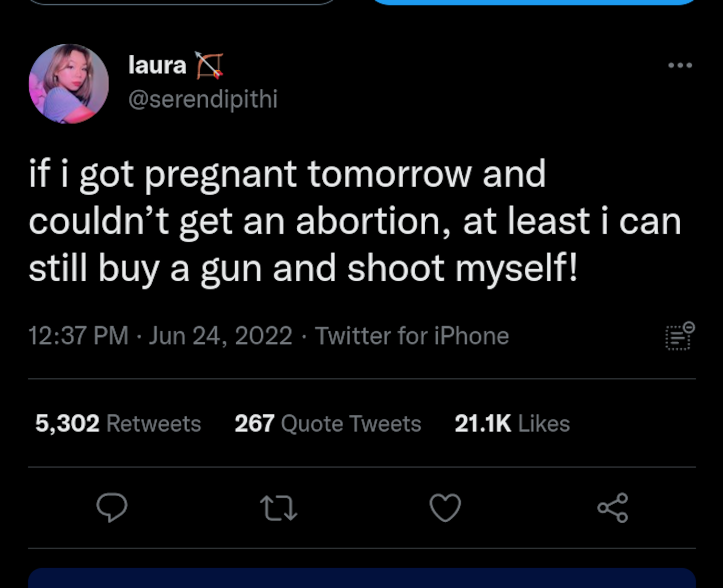The image size is (723, 588).
Task: Click the annotation icon beside timestamp
Action: coord(680,336)
